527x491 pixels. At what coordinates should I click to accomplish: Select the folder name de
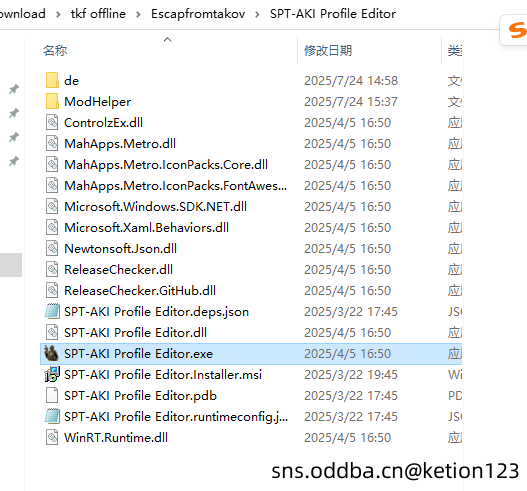72,81
